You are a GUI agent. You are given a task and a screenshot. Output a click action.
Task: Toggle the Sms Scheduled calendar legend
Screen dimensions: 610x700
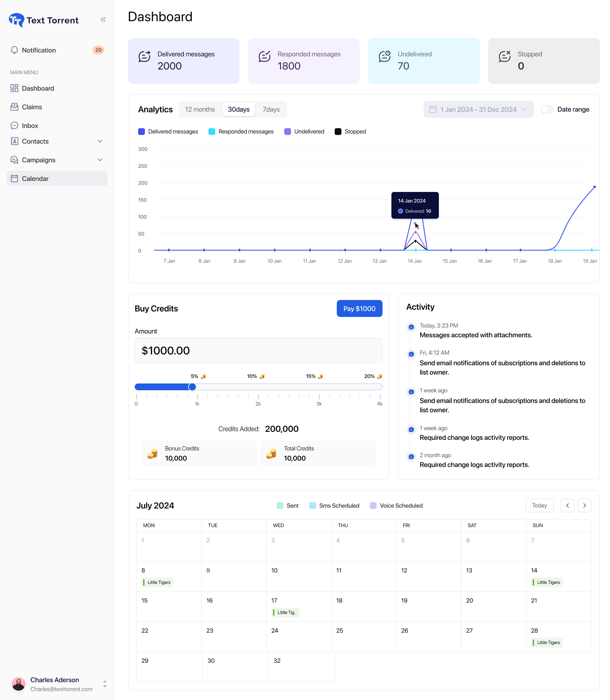tap(334, 506)
